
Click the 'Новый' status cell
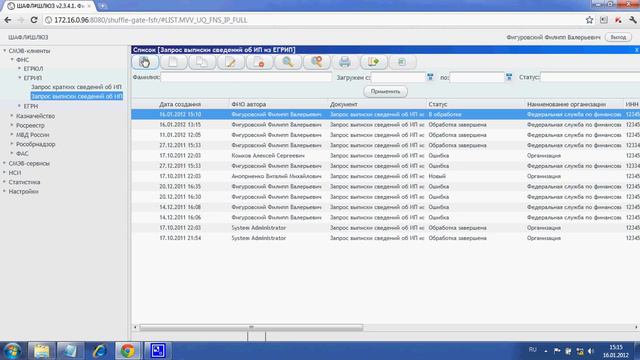(437, 176)
